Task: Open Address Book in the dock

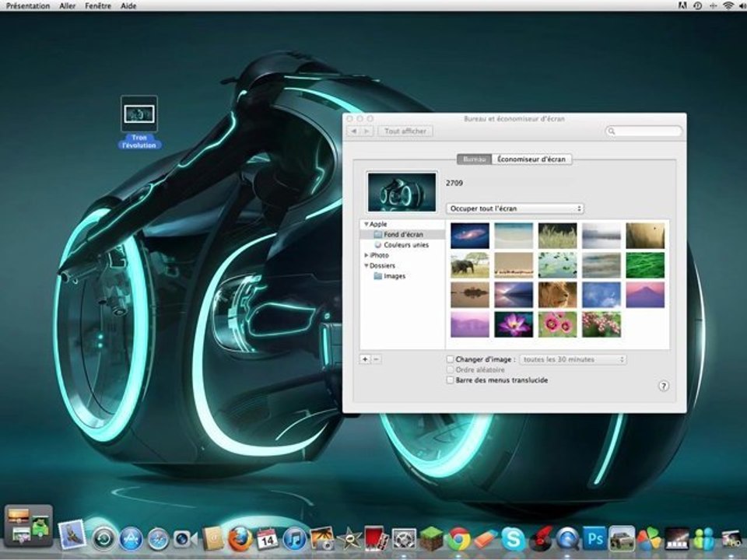Action: (x=213, y=538)
